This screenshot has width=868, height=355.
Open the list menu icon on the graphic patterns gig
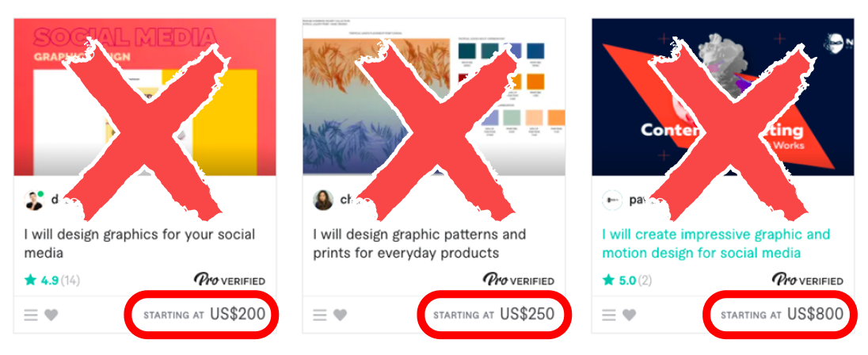(x=320, y=315)
